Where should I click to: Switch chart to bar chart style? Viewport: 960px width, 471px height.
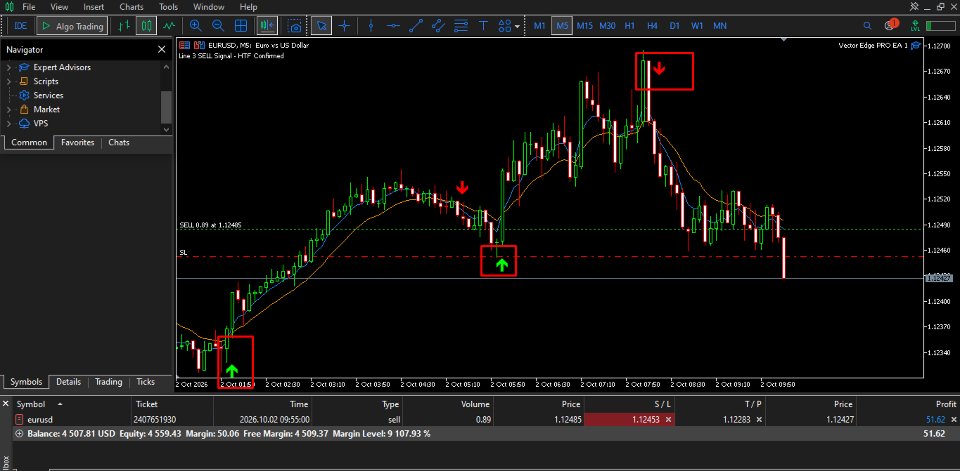coord(125,26)
